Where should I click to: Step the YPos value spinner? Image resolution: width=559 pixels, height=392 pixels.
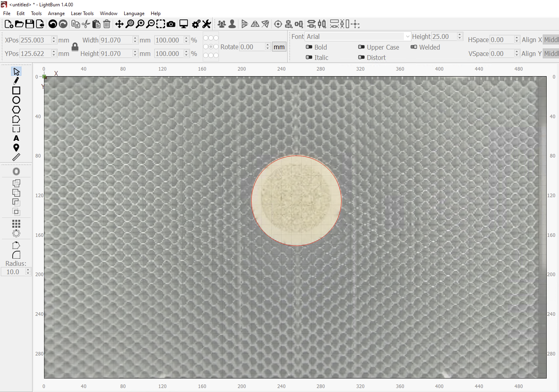(54, 54)
